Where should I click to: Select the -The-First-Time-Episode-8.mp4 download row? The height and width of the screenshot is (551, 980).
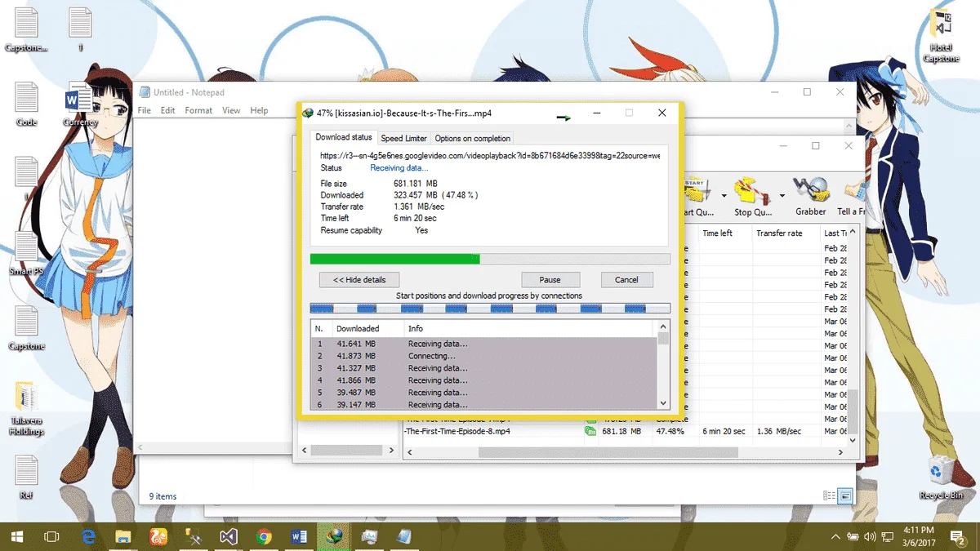[x=625, y=431]
